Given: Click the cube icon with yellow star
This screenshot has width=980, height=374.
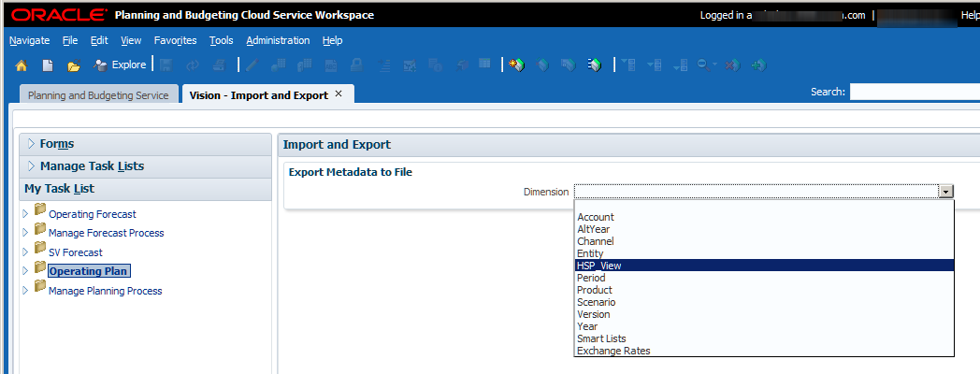Looking at the screenshot, I should 516,65.
